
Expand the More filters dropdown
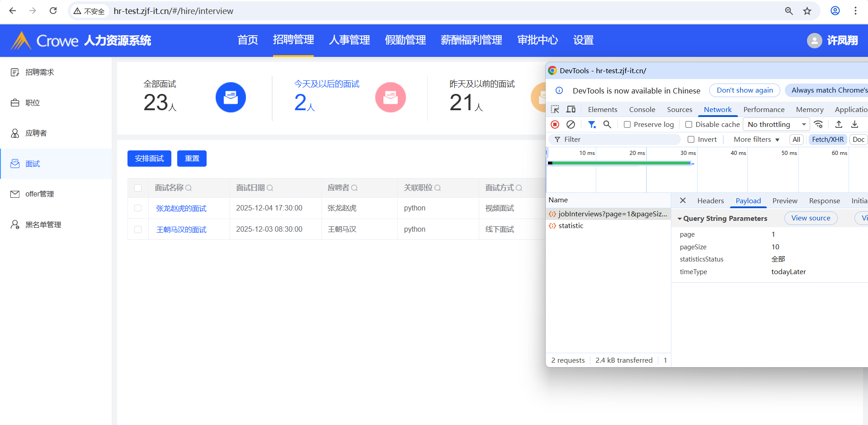pos(756,140)
